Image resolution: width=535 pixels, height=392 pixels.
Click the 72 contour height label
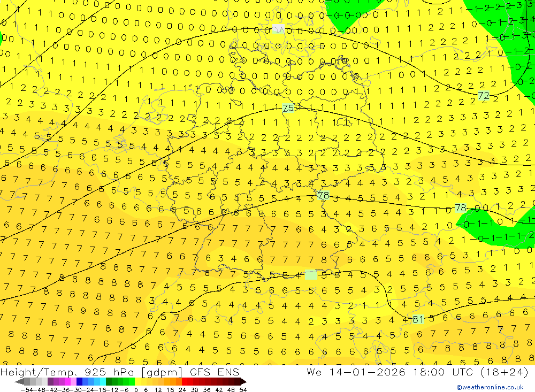point(484,96)
